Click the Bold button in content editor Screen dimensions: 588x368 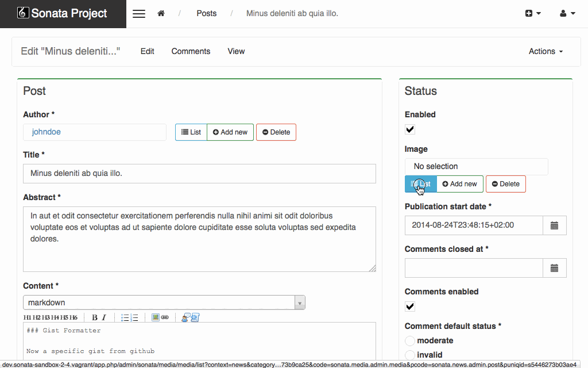pos(95,317)
